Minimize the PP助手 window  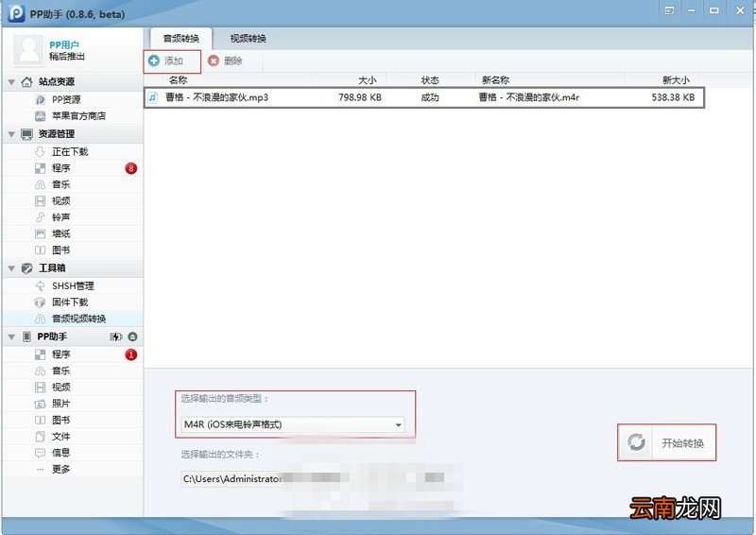pos(692,10)
